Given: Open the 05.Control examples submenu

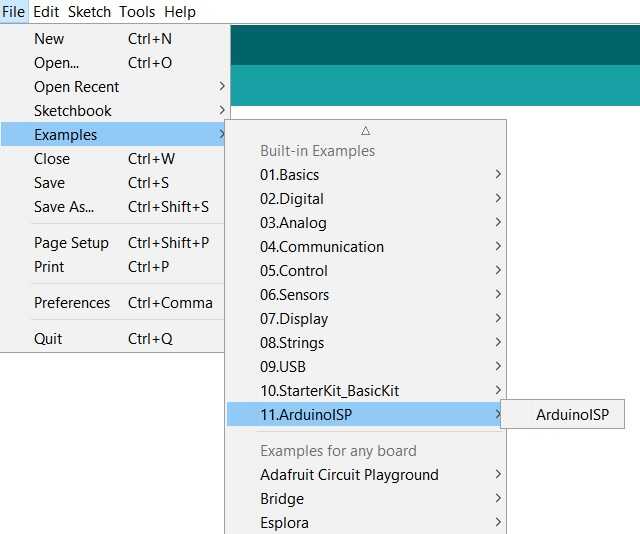Looking at the screenshot, I should [294, 271].
